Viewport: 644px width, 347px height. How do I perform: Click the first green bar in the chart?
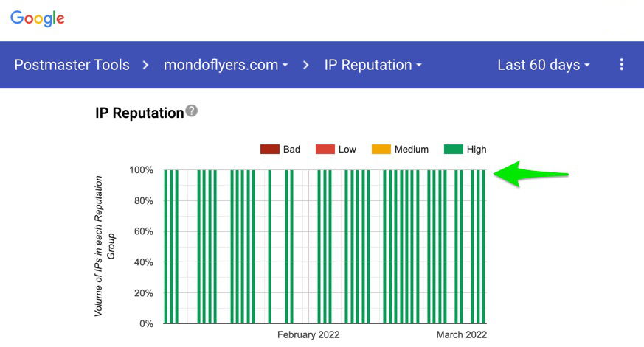tap(166, 247)
